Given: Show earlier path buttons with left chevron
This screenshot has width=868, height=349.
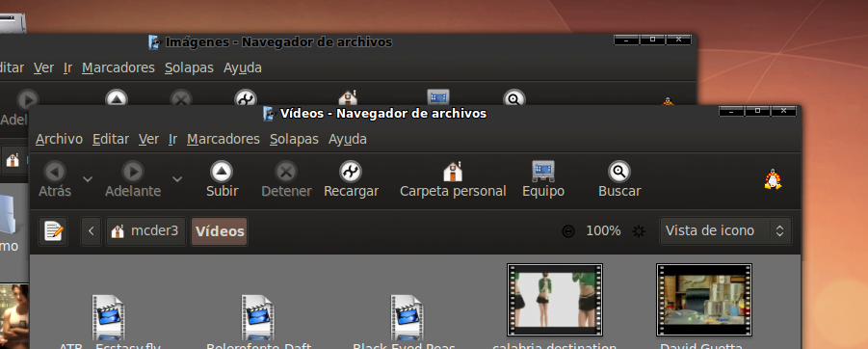Looking at the screenshot, I should click(92, 231).
